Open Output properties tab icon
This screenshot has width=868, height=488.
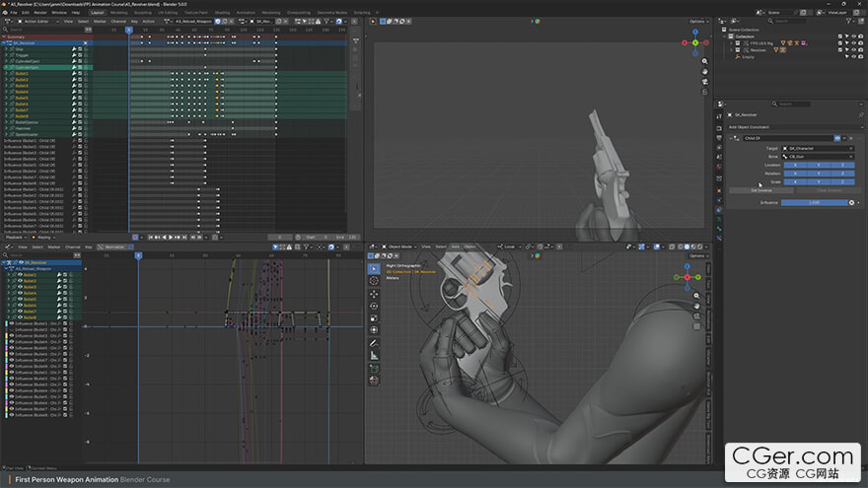pyautogui.click(x=719, y=138)
